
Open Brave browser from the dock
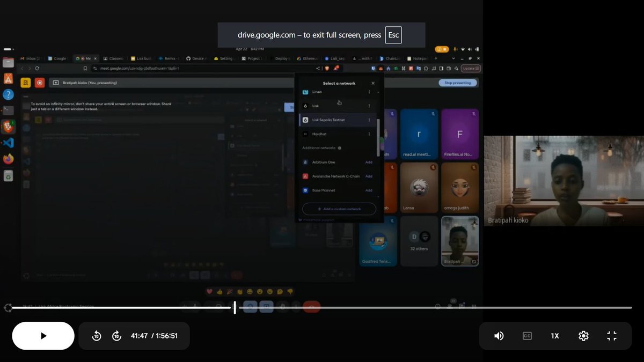(8, 127)
